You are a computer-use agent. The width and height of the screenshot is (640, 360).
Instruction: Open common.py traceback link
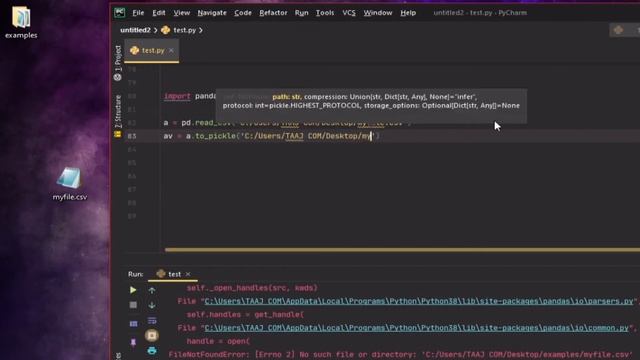point(416,328)
